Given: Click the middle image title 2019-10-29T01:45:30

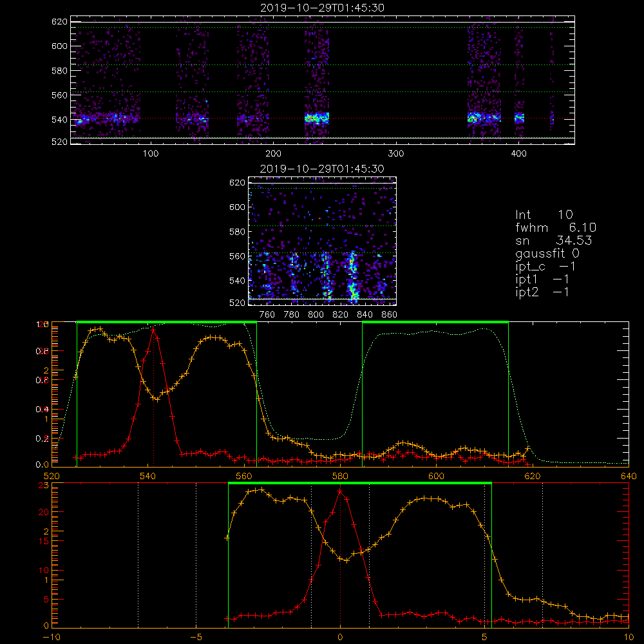Looking at the screenshot, I should (322, 169).
